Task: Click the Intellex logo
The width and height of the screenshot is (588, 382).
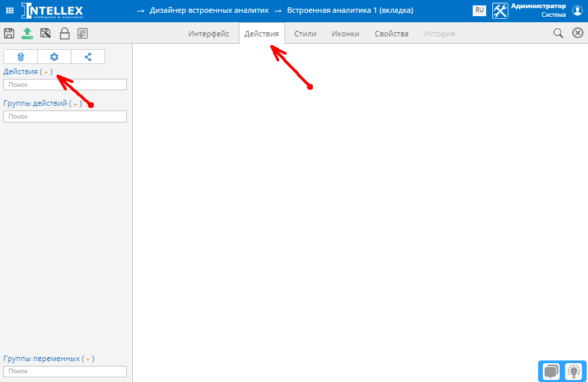Action: click(52, 11)
